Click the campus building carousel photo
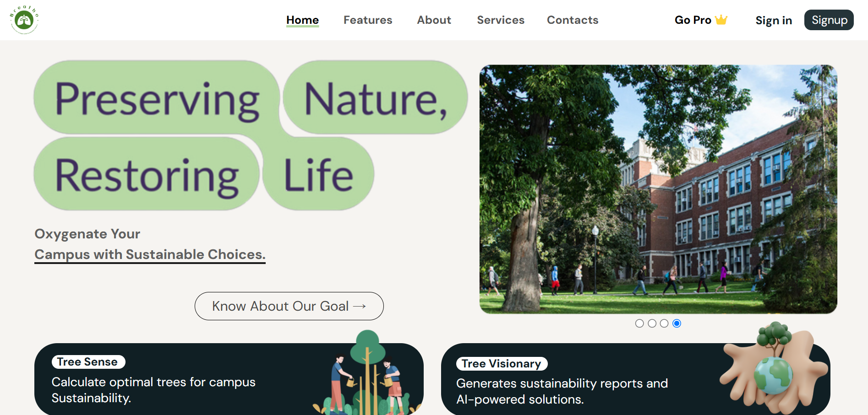 pos(658,189)
